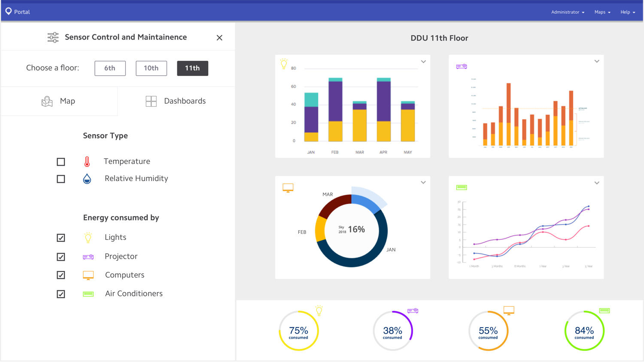The height and width of the screenshot is (362, 644).
Task: Click the sensor control sliders icon
Action: point(53,37)
